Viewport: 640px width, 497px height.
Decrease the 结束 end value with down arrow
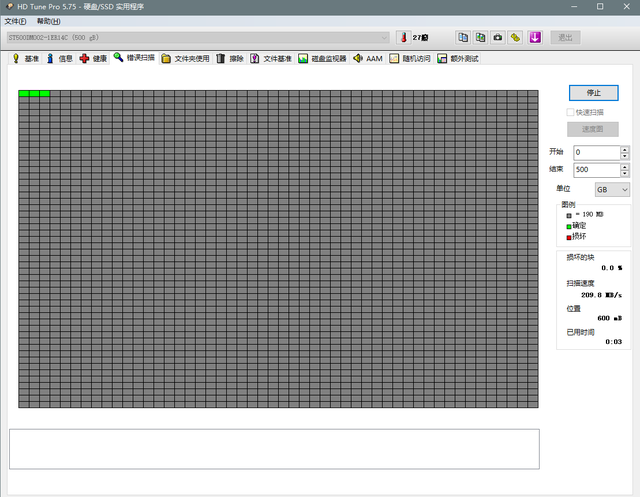point(624,173)
